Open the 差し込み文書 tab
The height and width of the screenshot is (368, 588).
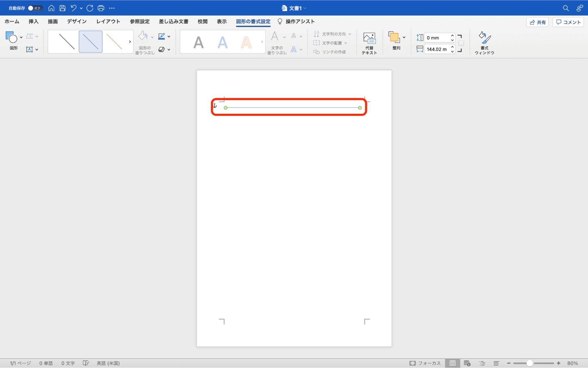[174, 21]
